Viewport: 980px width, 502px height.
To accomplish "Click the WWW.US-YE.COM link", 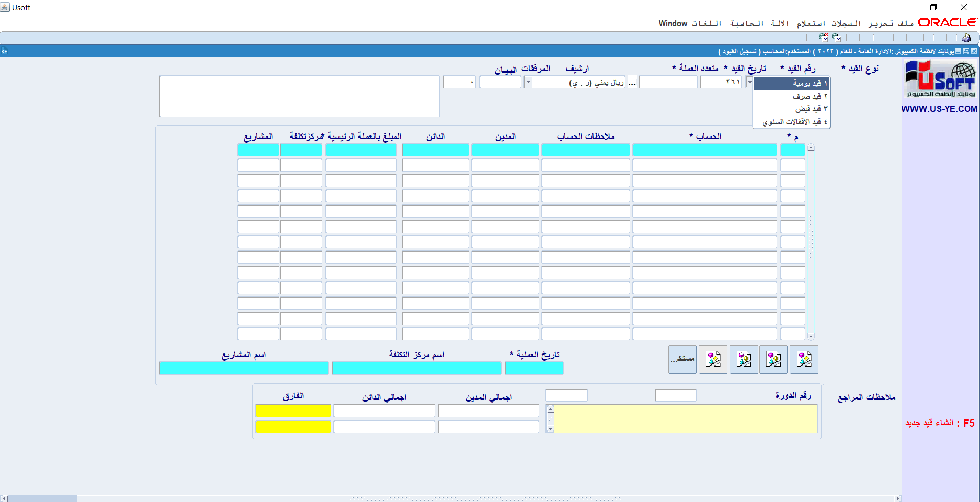I will click(x=939, y=109).
